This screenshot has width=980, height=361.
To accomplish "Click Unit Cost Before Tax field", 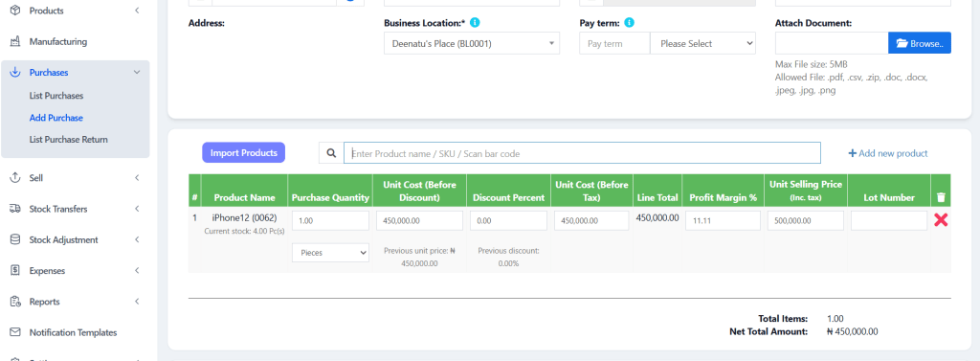I will pos(591,221).
